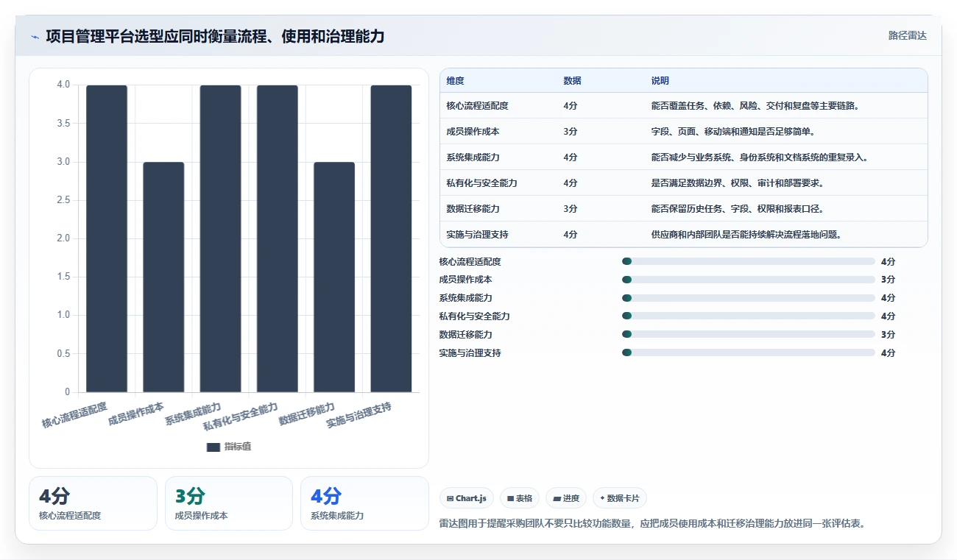Screen dimensions: 957x560
Task: Click the 2.5 y-axis tick label
Action: [x=63, y=200]
